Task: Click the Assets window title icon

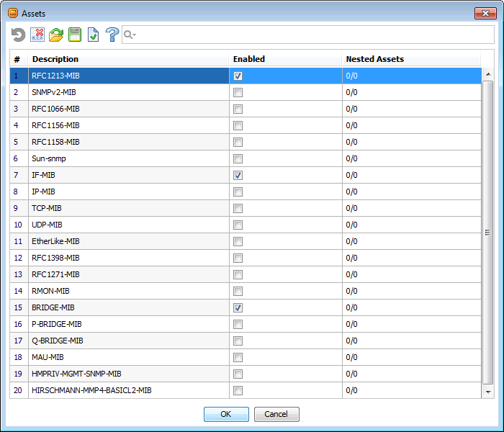Action: 13,13
